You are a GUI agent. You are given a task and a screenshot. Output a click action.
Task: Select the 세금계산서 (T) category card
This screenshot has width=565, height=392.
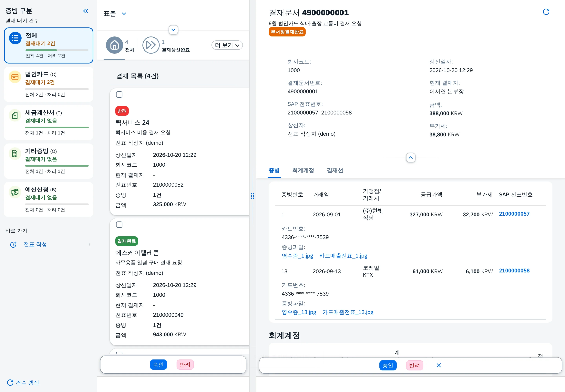[49, 122]
